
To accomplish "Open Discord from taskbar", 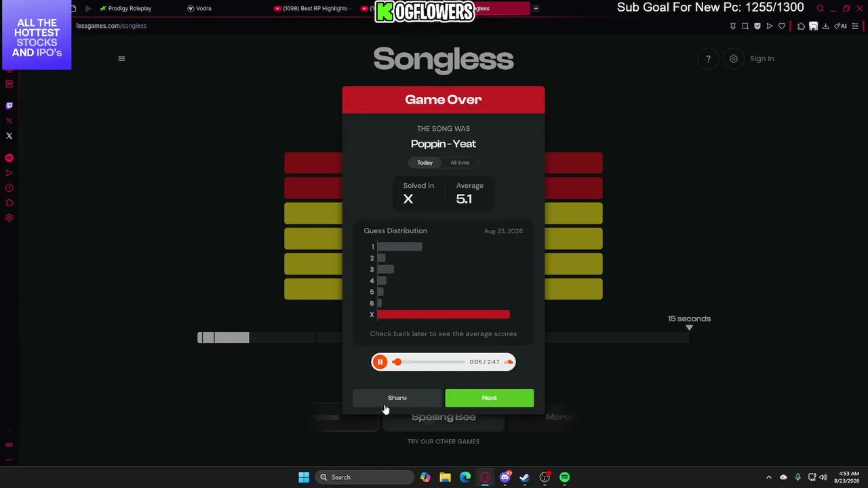I will pyautogui.click(x=505, y=477).
